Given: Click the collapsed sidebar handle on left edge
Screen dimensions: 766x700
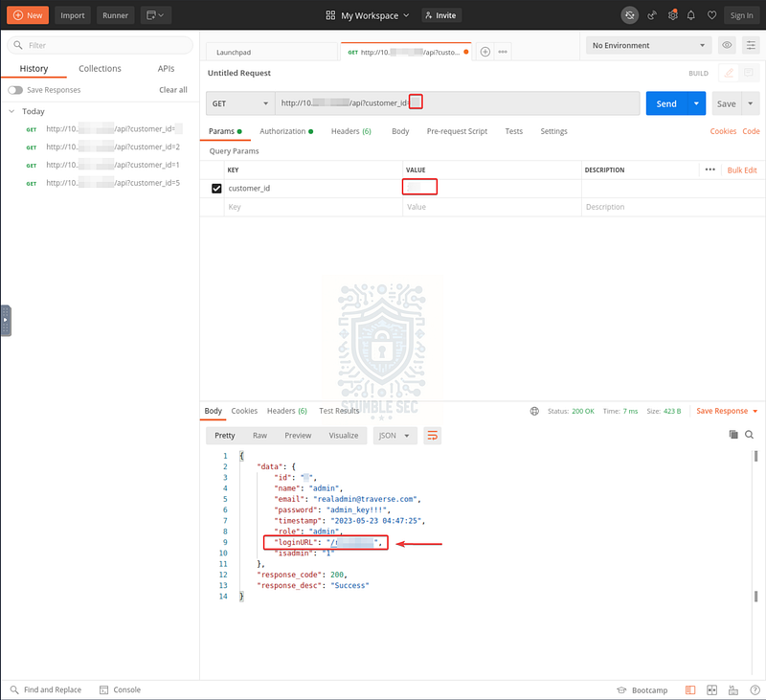Looking at the screenshot, I should [6, 321].
